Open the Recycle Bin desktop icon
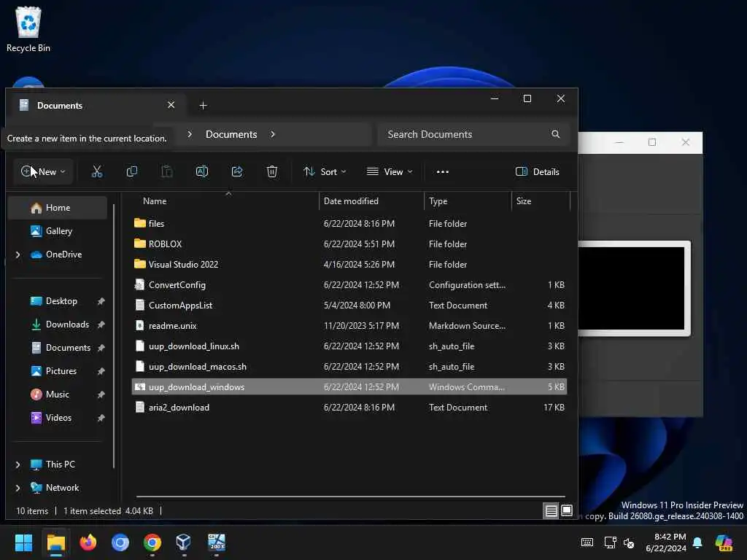The height and width of the screenshot is (560, 747). (x=28, y=29)
